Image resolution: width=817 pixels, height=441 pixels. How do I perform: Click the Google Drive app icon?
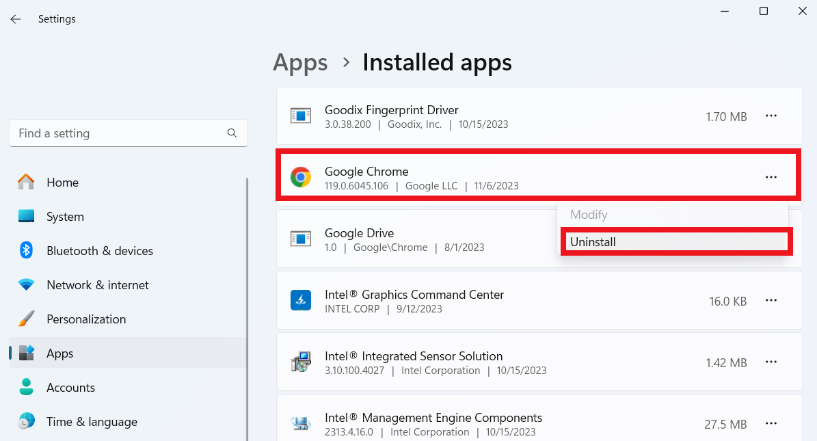point(301,239)
